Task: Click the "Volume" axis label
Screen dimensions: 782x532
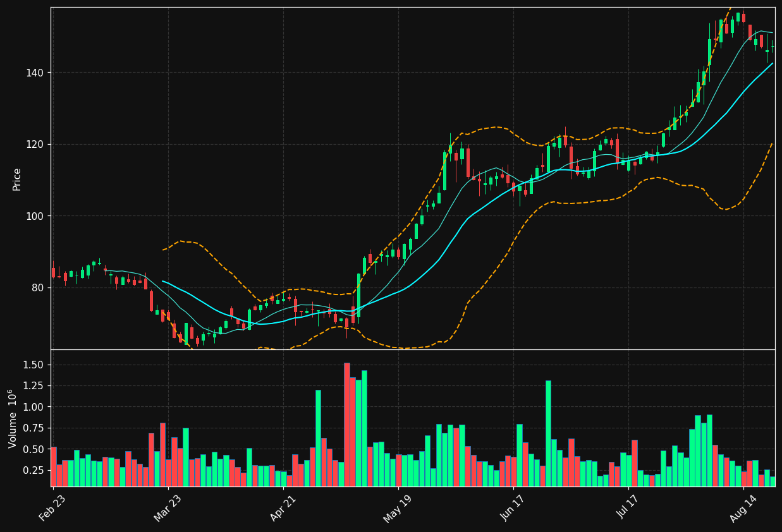Action: pyautogui.click(x=13, y=418)
